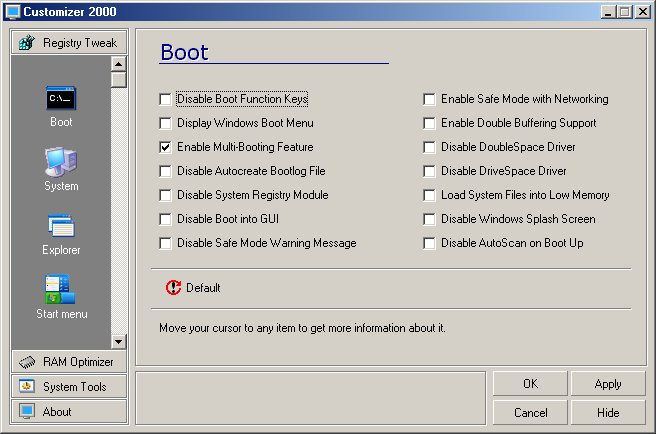Click the Hide button
Image resolution: width=656 pixels, height=434 pixels.
point(608,412)
